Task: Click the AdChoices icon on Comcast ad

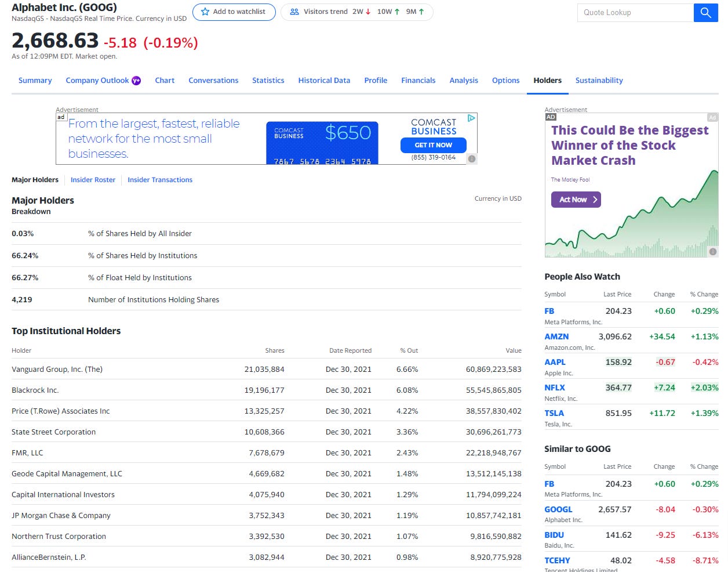Action: [x=471, y=118]
